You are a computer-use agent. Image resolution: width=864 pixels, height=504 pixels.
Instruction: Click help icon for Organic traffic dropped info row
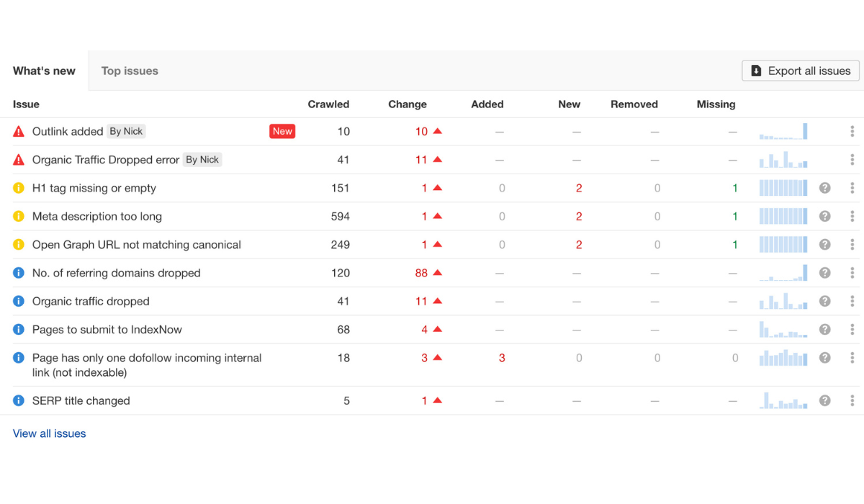click(x=825, y=301)
